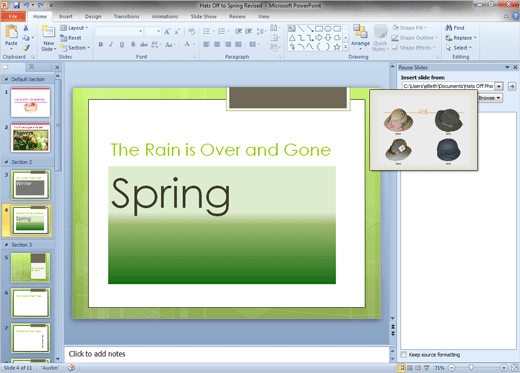Click the Find binoculars icon
520x373 pixels.
click(449, 28)
